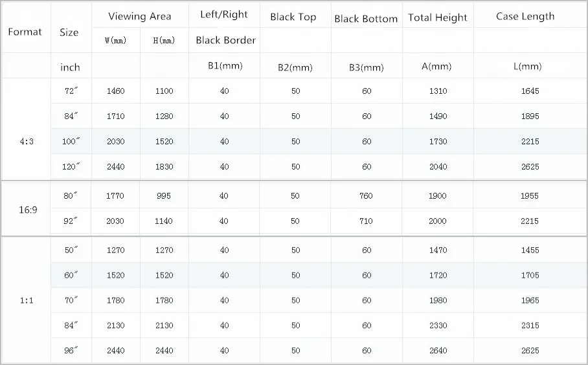Click the 60" size cell in 1:1 group
The height and width of the screenshot is (365, 588).
71,275
